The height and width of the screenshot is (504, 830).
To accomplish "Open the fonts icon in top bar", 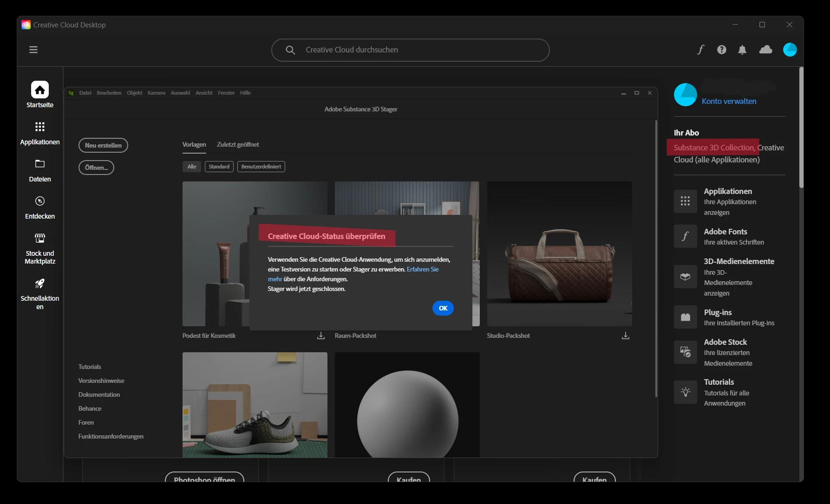I will click(700, 50).
